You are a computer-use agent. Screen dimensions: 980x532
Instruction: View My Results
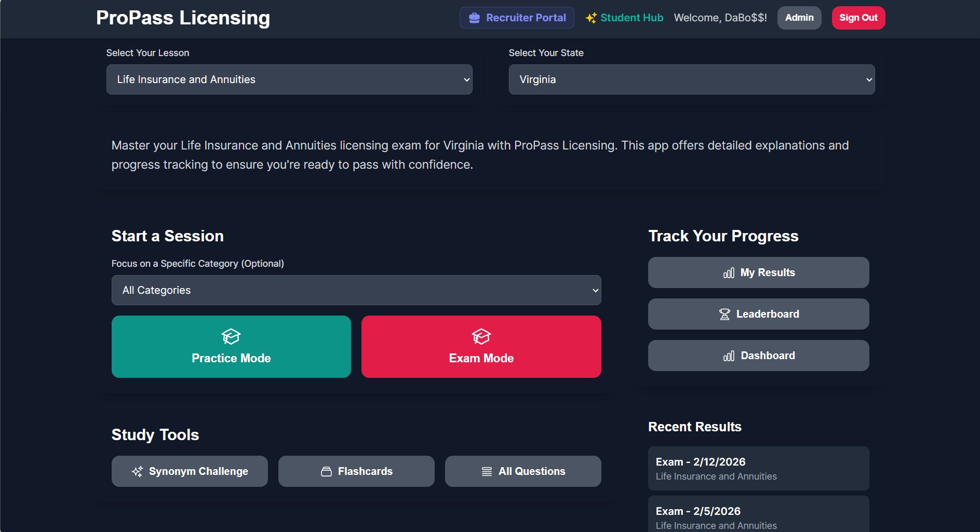tap(759, 272)
